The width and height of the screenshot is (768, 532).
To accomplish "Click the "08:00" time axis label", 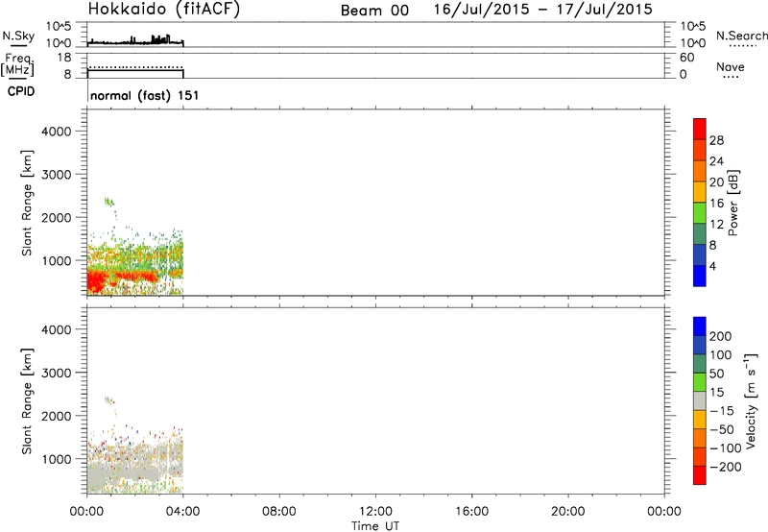I will 279,512.
